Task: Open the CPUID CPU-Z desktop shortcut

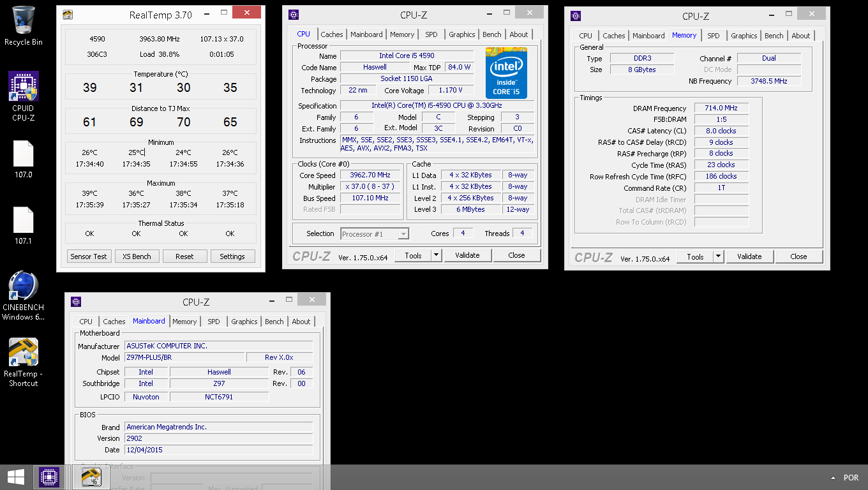Action: tap(24, 96)
